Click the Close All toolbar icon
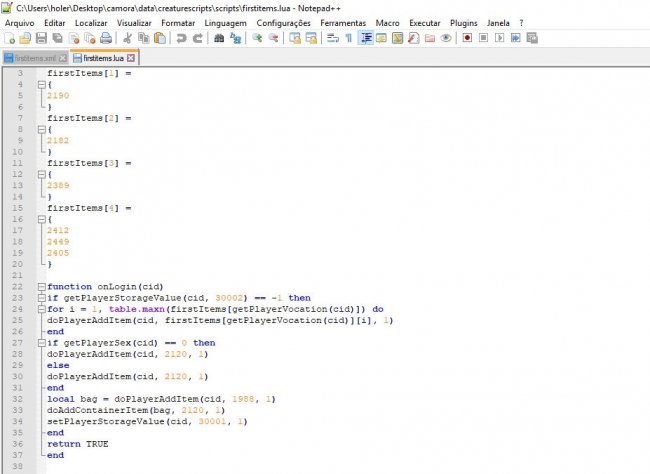This screenshot has height=474, width=650. [x=90, y=39]
